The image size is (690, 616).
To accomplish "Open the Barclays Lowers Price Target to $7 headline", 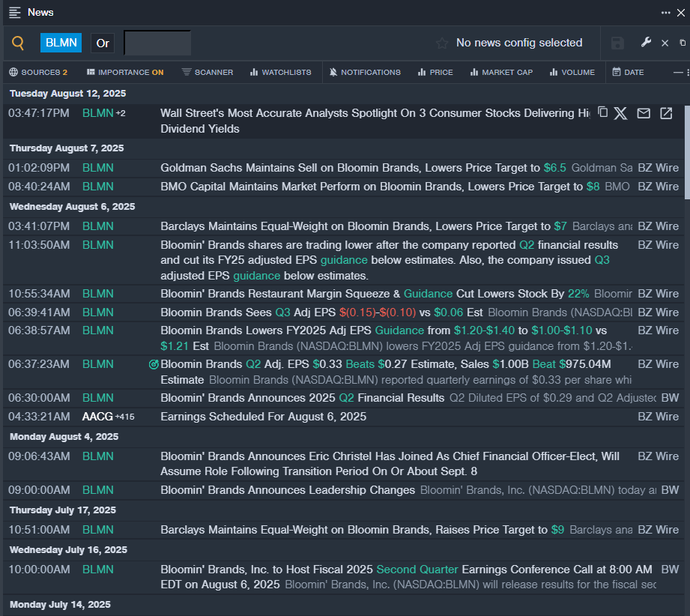I will [x=363, y=226].
